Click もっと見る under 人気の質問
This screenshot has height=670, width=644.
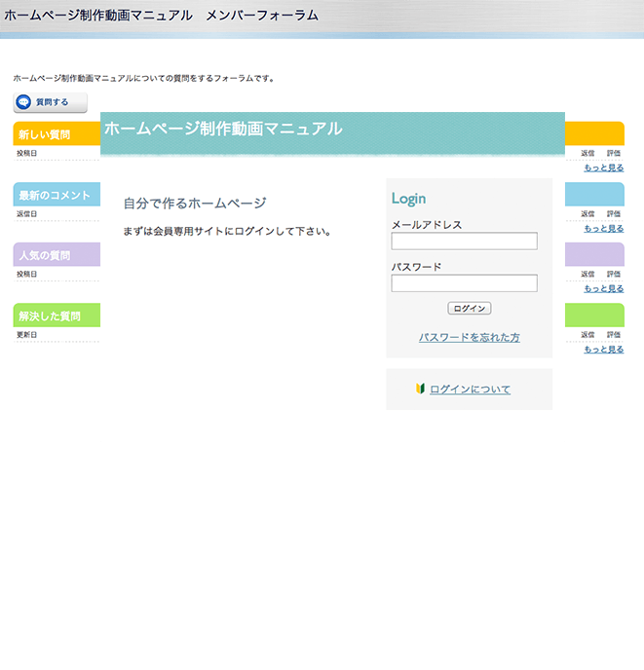pyautogui.click(x=604, y=289)
